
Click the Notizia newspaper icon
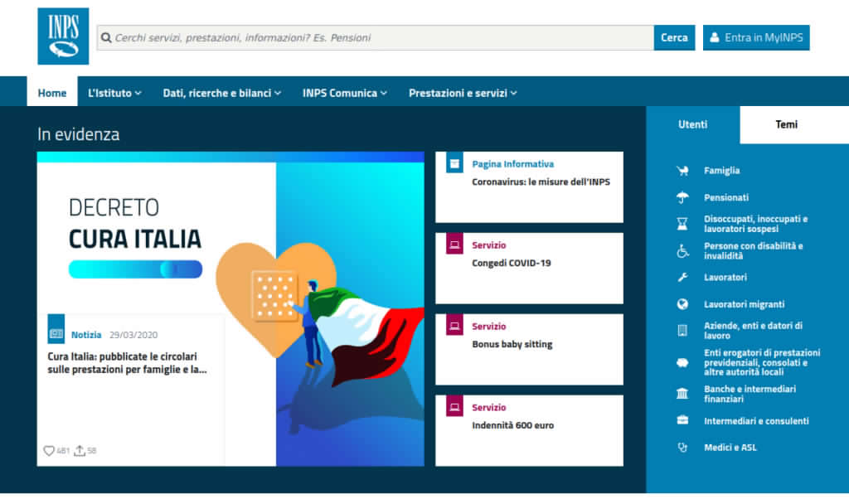[x=56, y=328]
